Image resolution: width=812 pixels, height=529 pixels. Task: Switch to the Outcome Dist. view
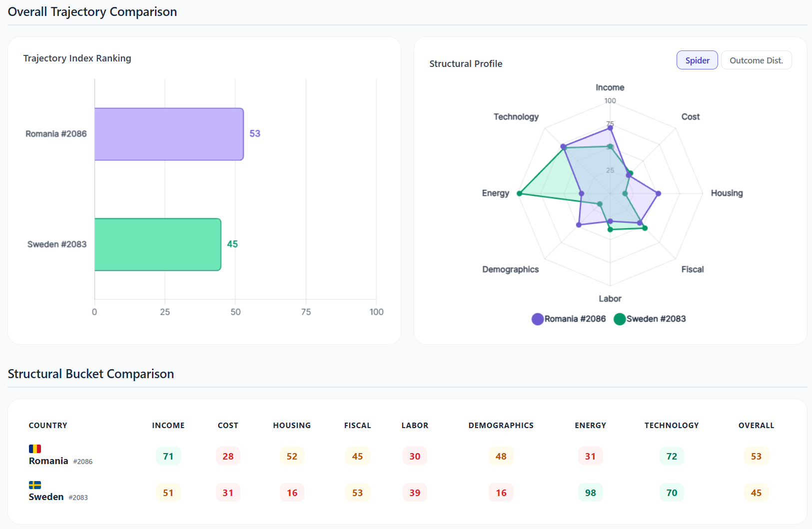[x=756, y=60]
